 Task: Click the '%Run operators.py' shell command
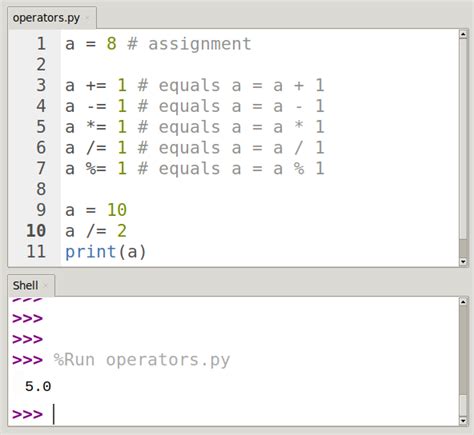142,360
